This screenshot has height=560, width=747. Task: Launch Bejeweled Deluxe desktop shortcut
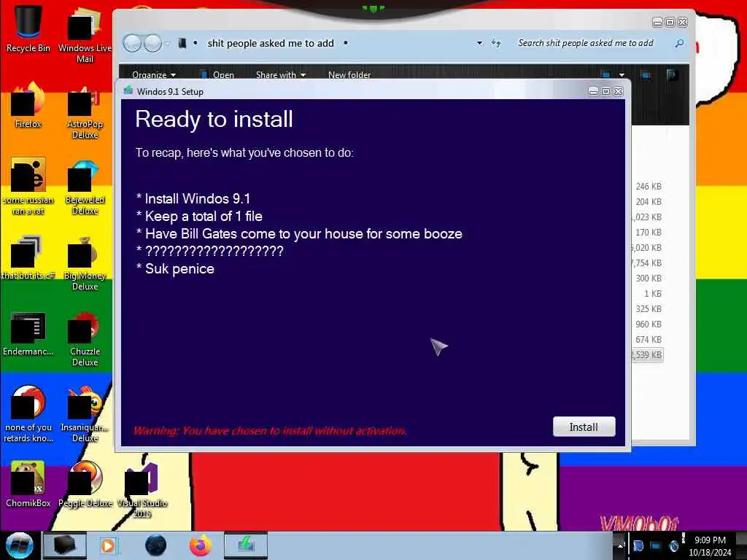point(85,186)
